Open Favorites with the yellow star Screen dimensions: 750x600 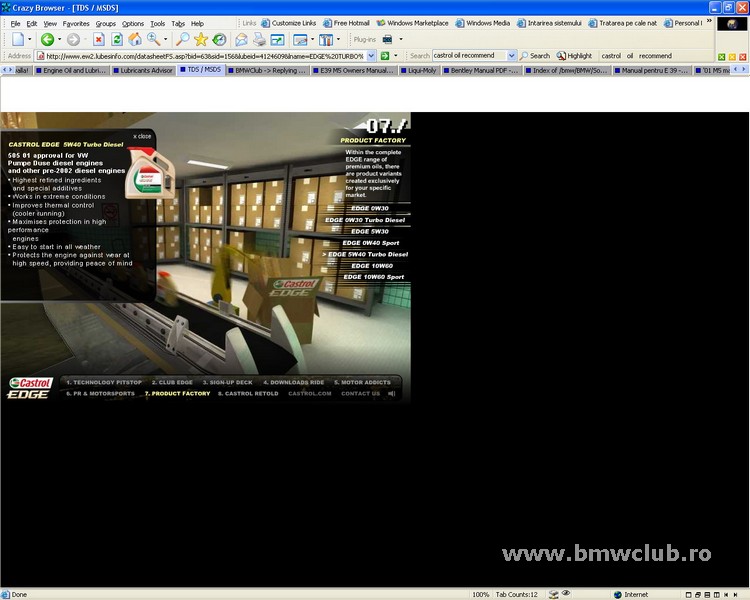click(201, 39)
